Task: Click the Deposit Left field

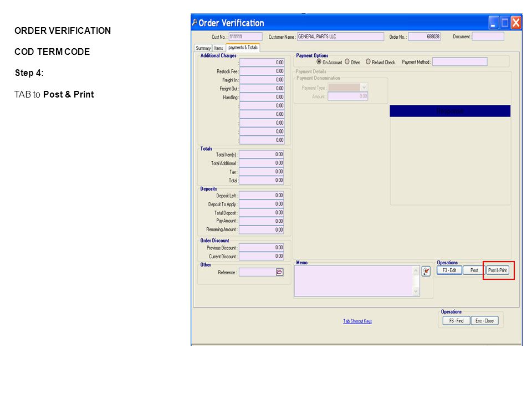Action: click(x=261, y=196)
